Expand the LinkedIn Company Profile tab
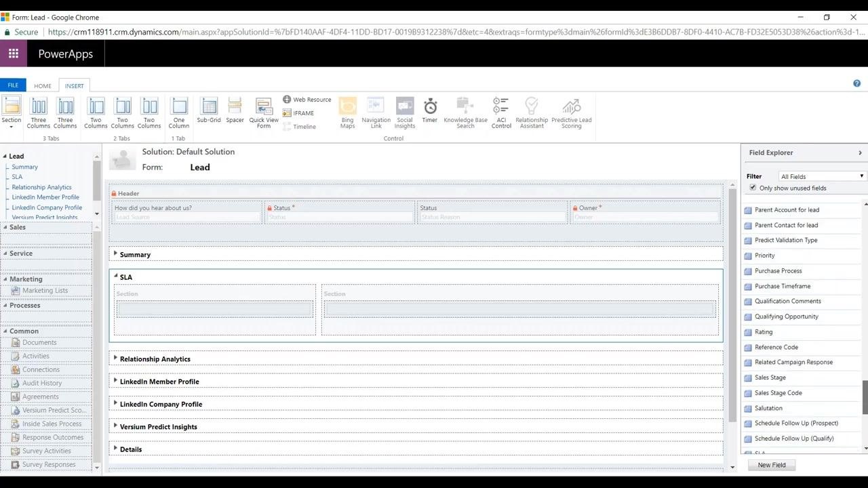The width and height of the screenshot is (868, 488). [x=115, y=403]
